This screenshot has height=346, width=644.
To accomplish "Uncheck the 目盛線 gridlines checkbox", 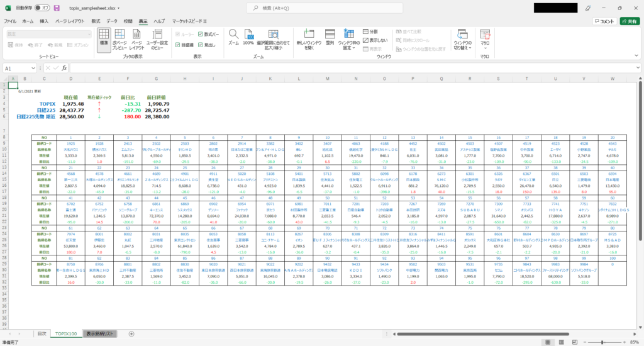I will [x=177, y=45].
